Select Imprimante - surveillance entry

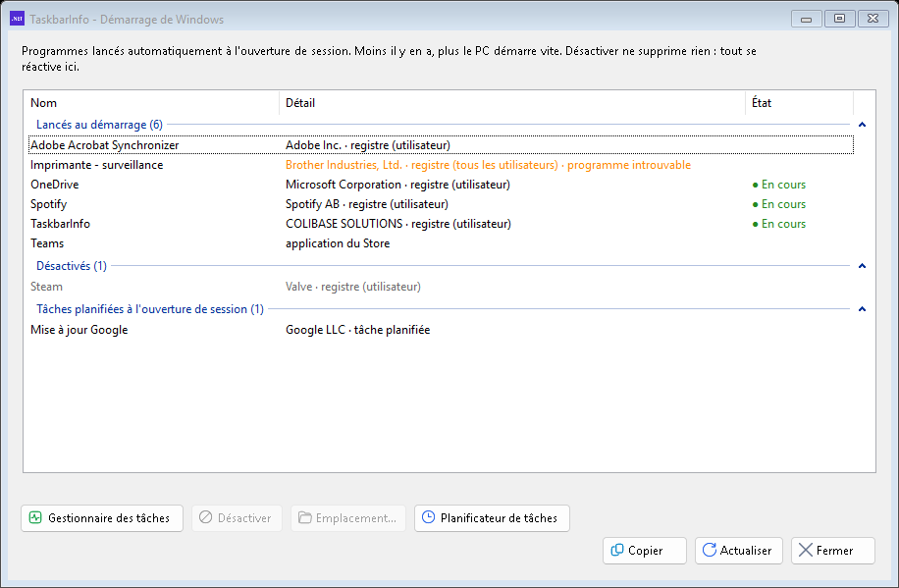[x=441, y=165]
